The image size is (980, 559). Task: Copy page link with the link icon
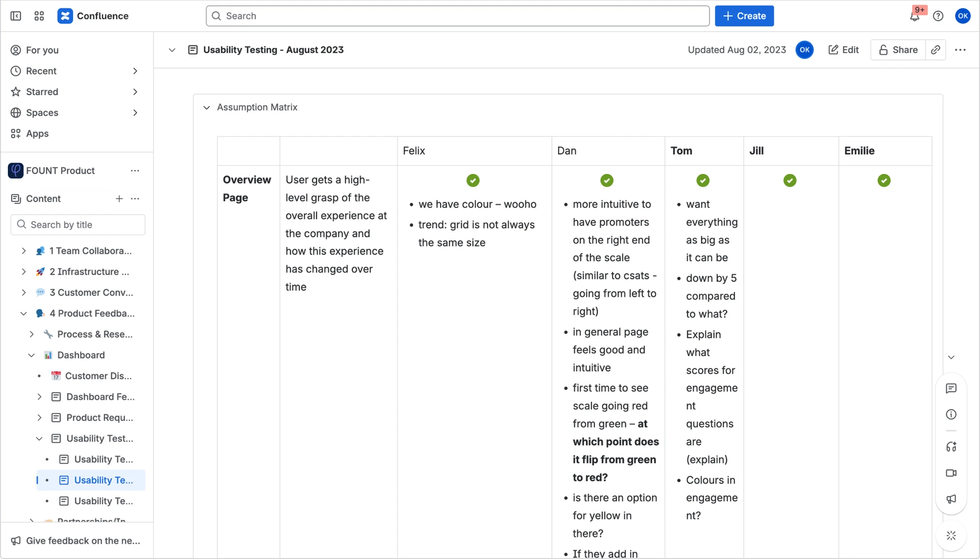pyautogui.click(x=935, y=50)
